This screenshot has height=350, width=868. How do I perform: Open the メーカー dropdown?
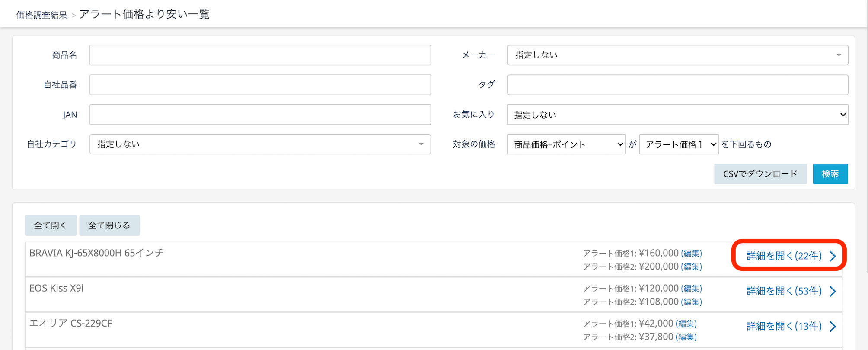point(677,55)
